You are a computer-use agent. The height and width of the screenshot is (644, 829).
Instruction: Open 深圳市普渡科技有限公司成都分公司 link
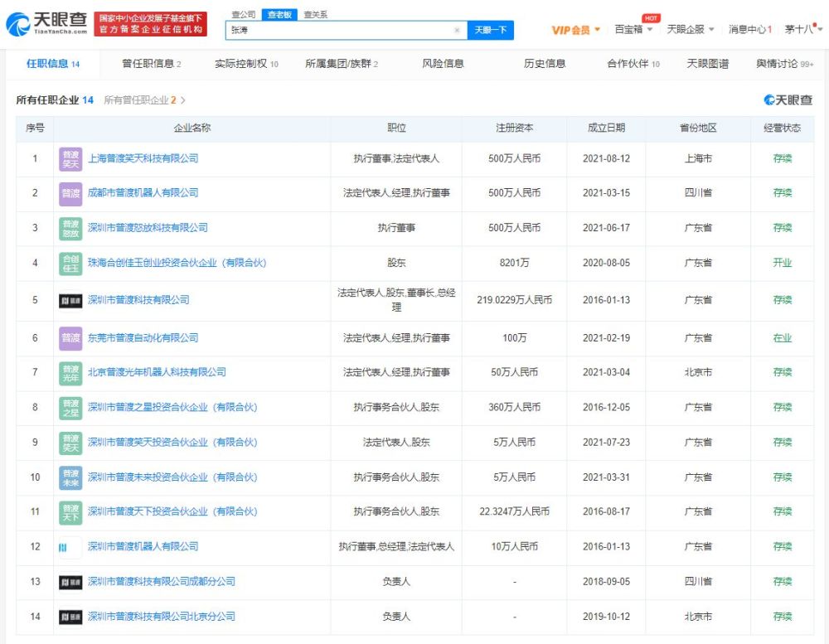[x=162, y=582]
